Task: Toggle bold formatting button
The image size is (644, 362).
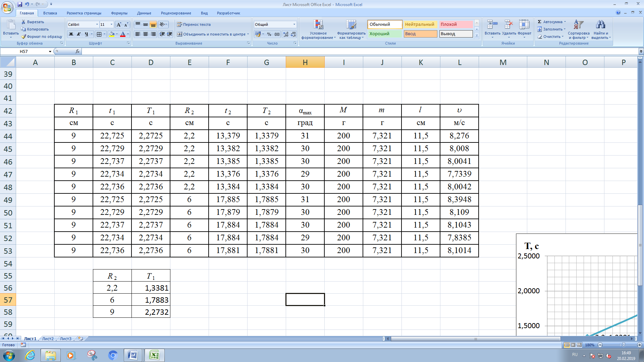Action: 71,34
